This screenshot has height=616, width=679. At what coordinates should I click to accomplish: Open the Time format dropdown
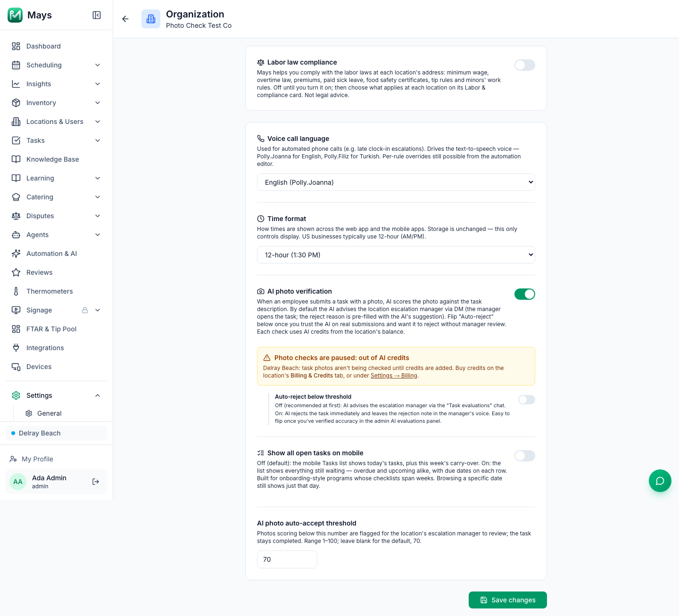click(x=396, y=255)
